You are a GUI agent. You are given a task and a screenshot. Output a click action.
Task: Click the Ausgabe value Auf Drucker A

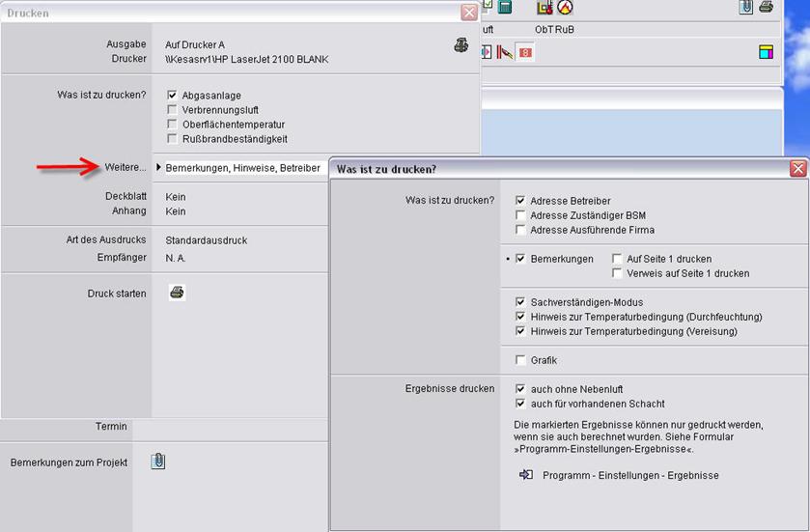[x=195, y=44]
